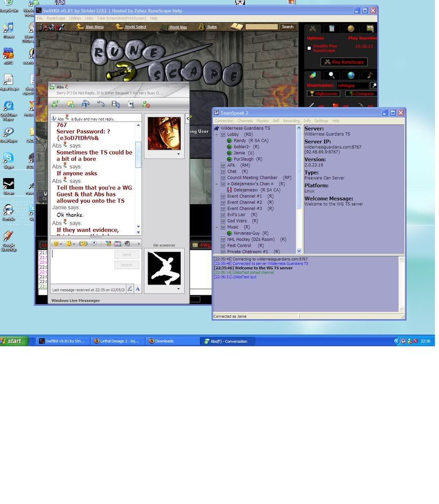Click the Main Menu link in RuneScape header

(94, 27)
